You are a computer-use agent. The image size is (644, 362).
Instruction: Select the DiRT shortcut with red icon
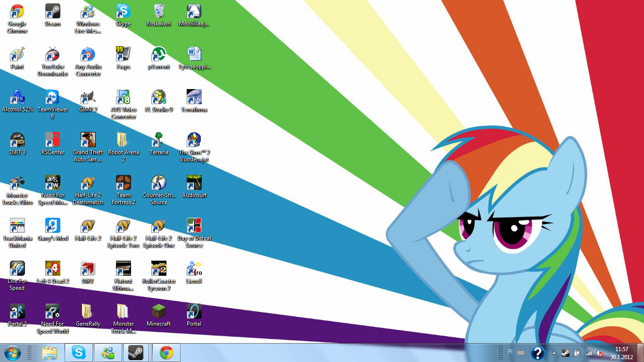click(88, 273)
